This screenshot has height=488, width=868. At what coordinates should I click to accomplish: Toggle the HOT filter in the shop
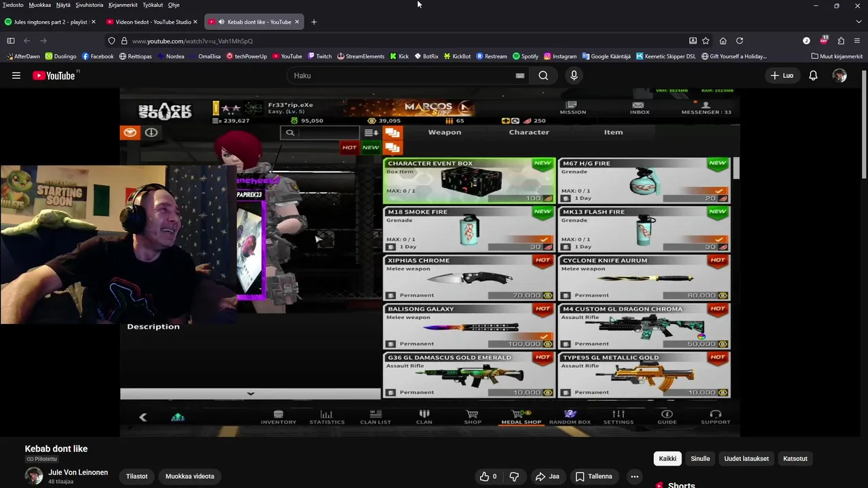click(x=349, y=147)
